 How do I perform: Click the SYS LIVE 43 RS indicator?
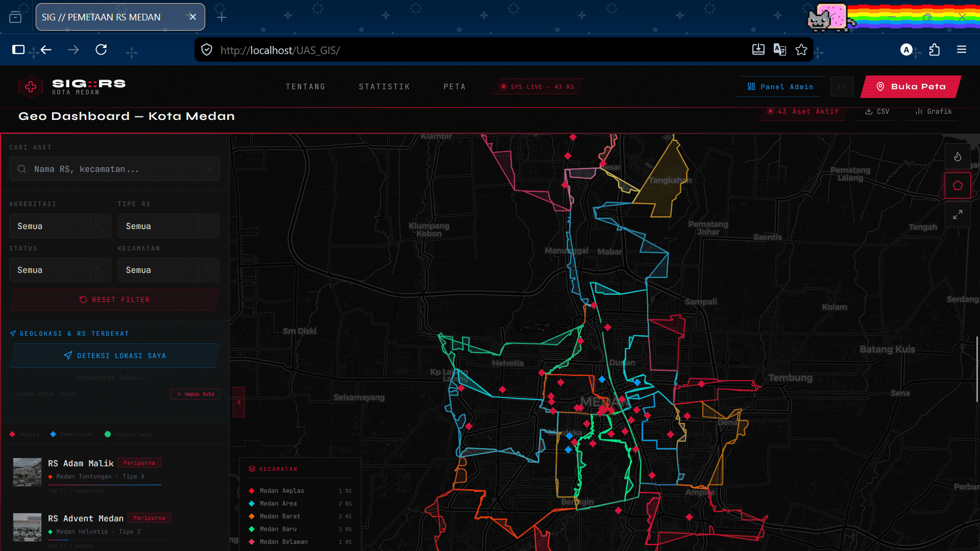[x=538, y=87]
